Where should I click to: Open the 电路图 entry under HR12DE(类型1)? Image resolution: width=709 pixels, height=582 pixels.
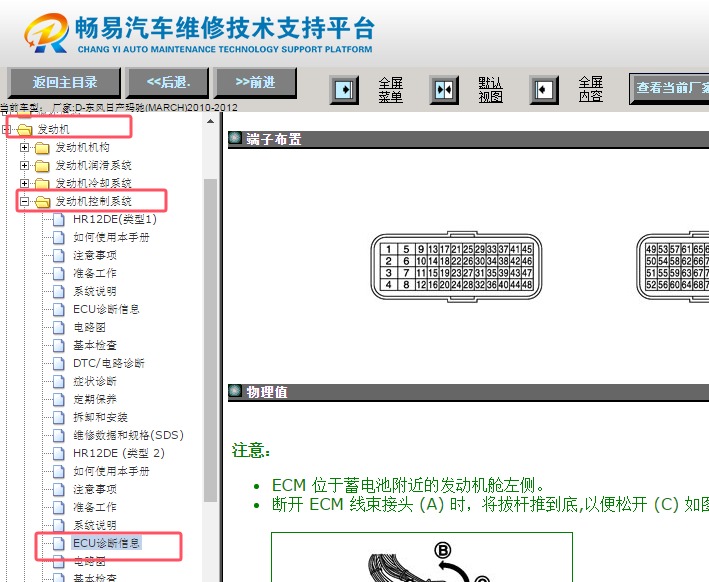(x=90, y=327)
